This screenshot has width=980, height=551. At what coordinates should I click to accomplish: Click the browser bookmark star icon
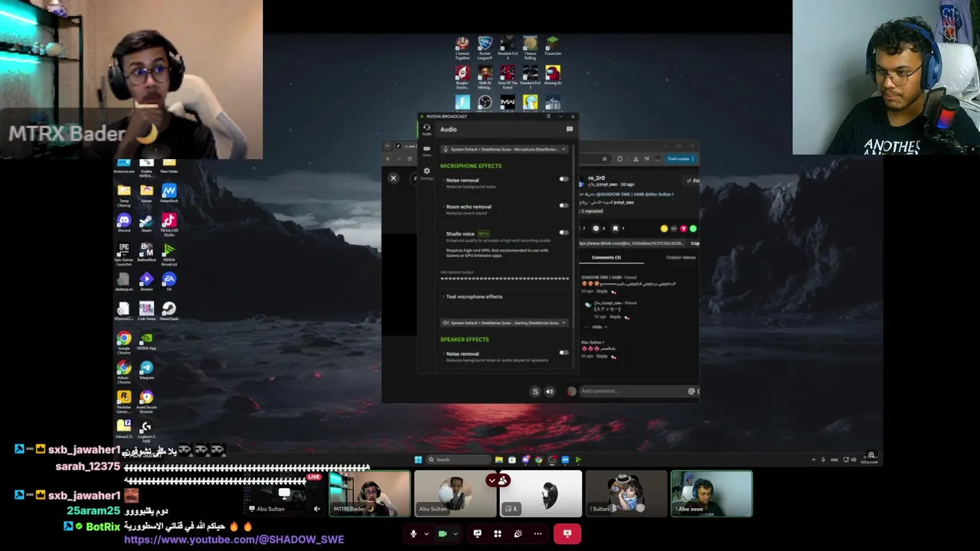tap(605, 159)
